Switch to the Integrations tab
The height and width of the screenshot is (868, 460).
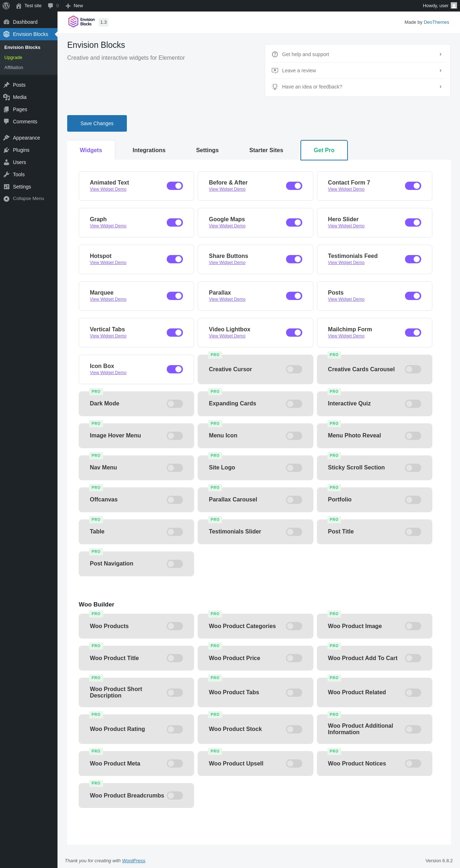149,150
